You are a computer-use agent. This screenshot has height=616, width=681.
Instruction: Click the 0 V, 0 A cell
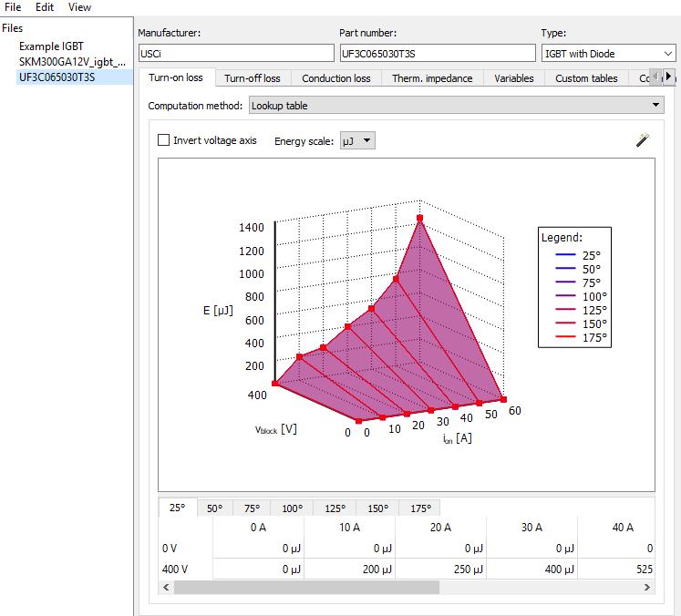tap(258, 549)
